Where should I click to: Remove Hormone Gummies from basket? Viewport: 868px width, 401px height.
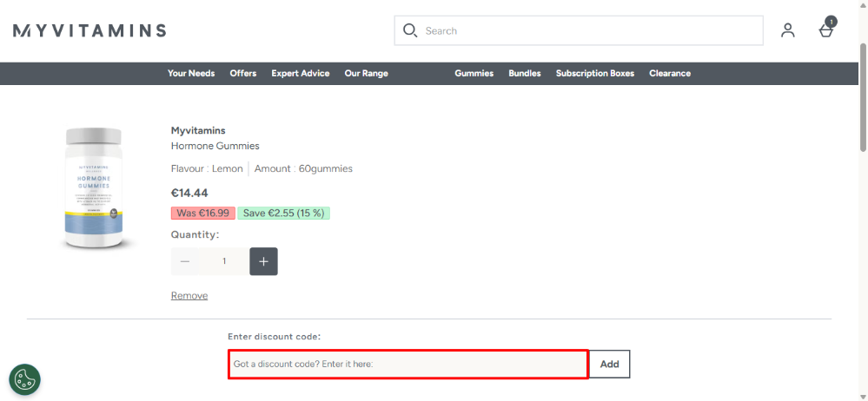click(x=189, y=295)
